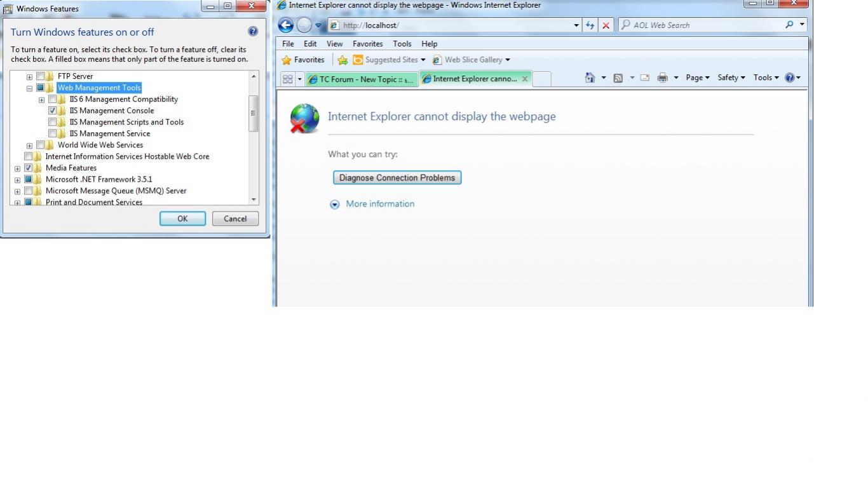Uncheck IIS Management Console
This screenshot has height=488, width=868.
pos(53,110)
